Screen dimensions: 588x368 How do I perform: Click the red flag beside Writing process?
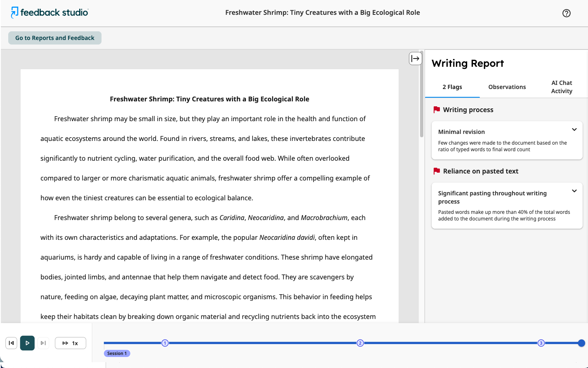tap(437, 110)
